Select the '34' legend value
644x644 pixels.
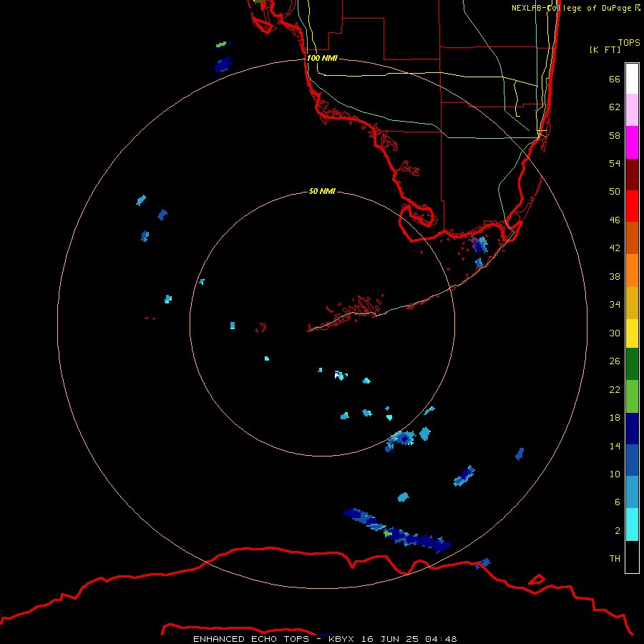point(615,305)
